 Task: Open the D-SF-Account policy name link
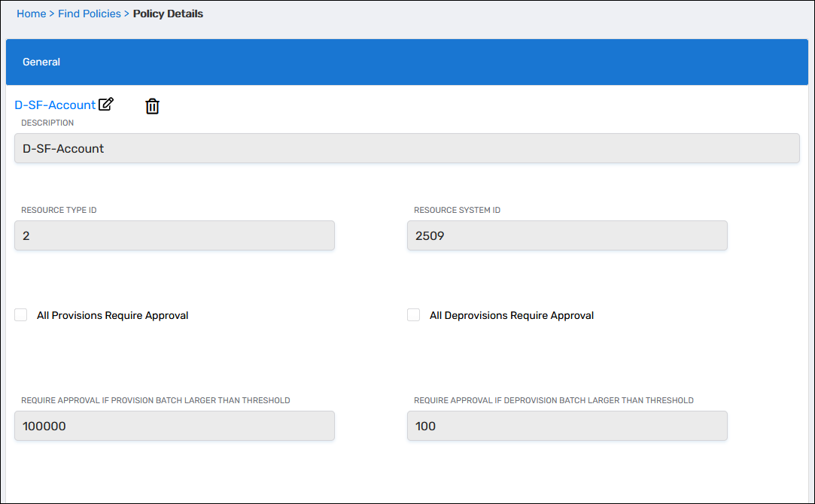[55, 105]
